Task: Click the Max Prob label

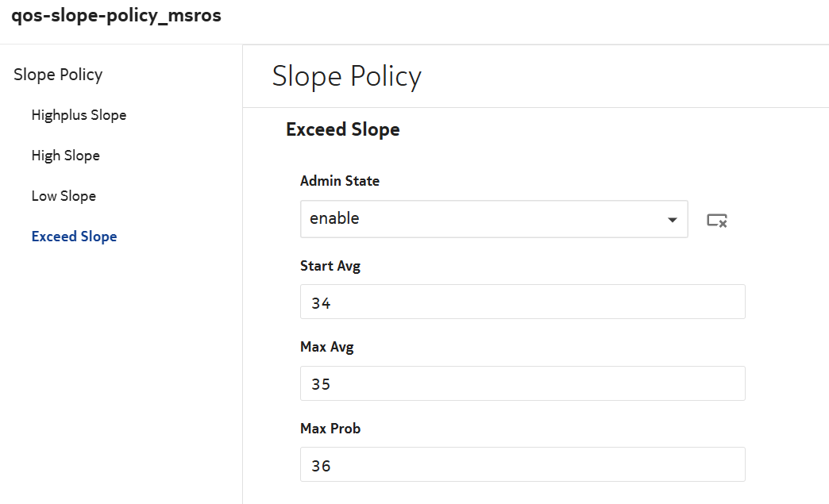Action: click(x=330, y=429)
